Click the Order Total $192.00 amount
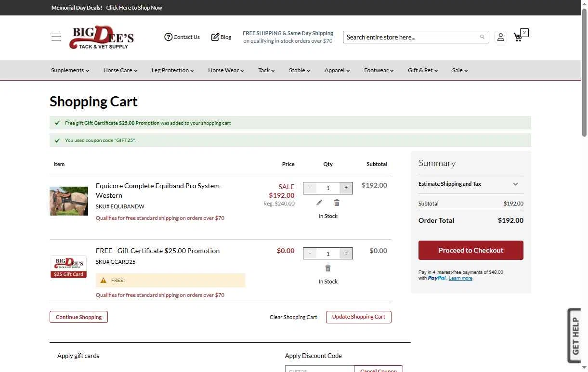The height and width of the screenshot is (372, 588). [510, 220]
